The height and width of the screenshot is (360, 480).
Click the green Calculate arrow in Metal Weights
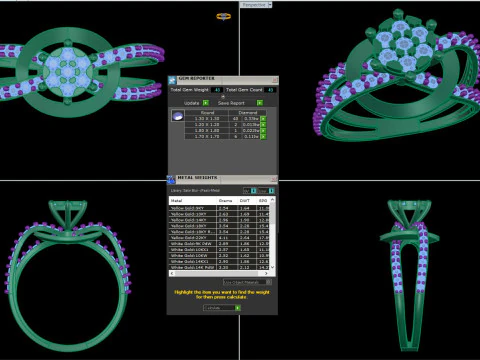[x=238, y=308]
